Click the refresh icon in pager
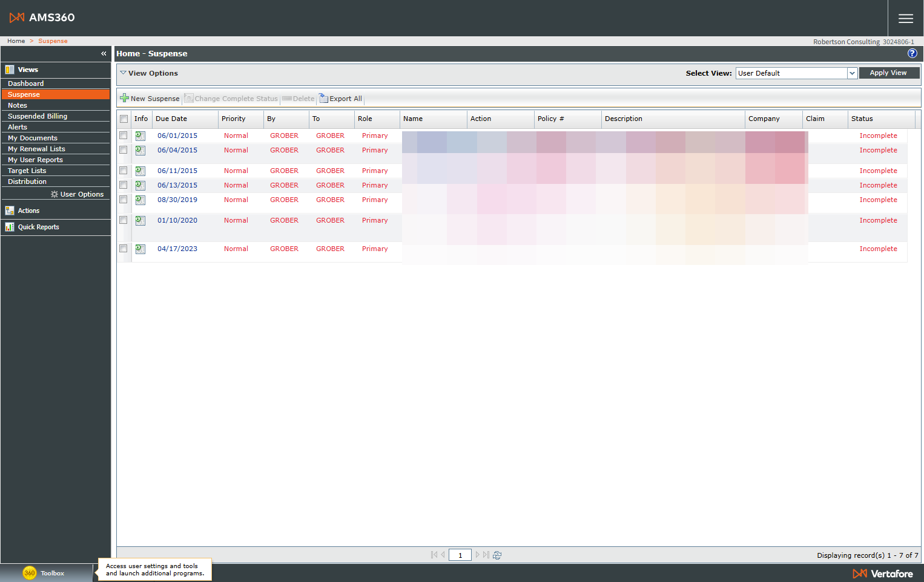The height and width of the screenshot is (582, 924). tap(497, 555)
